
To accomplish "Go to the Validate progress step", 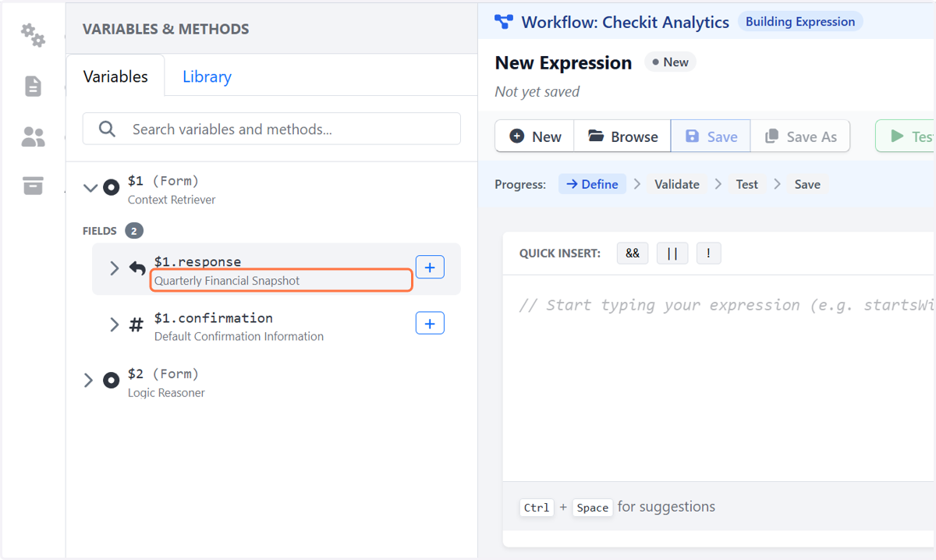I will point(677,184).
